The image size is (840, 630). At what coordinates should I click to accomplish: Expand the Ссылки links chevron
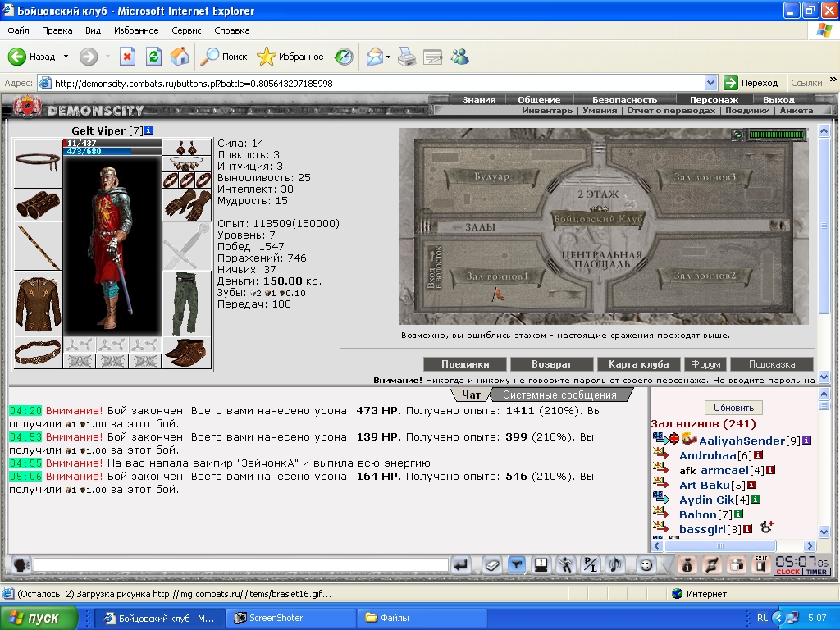tap(833, 80)
